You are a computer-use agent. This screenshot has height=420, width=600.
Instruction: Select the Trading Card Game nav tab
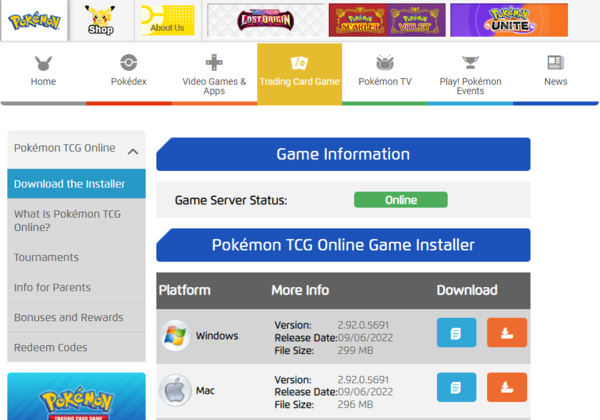[299, 73]
